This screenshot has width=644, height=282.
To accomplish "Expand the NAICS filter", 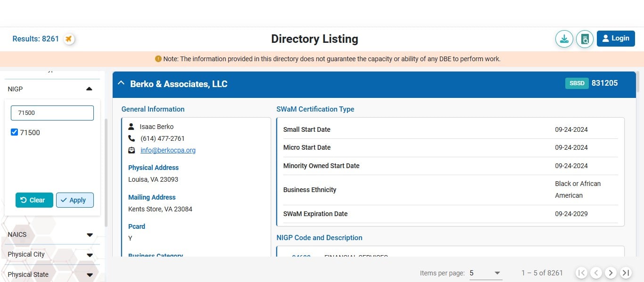I will pyautogui.click(x=90, y=235).
